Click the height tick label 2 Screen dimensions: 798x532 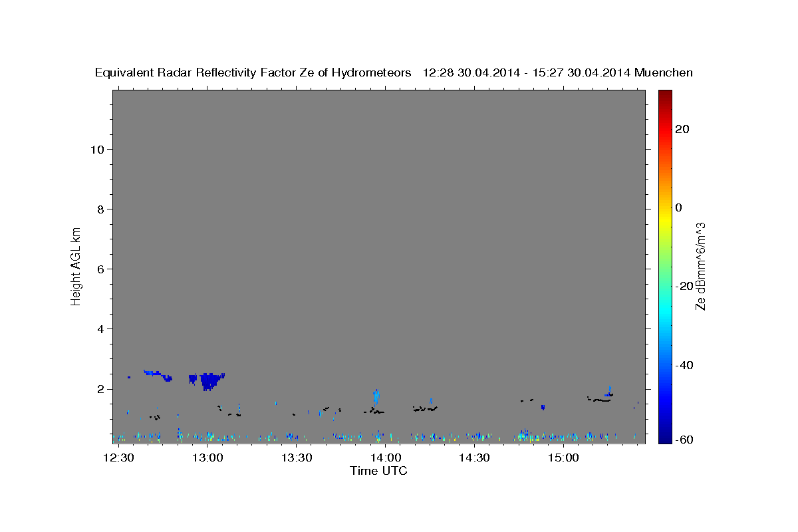coord(102,389)
